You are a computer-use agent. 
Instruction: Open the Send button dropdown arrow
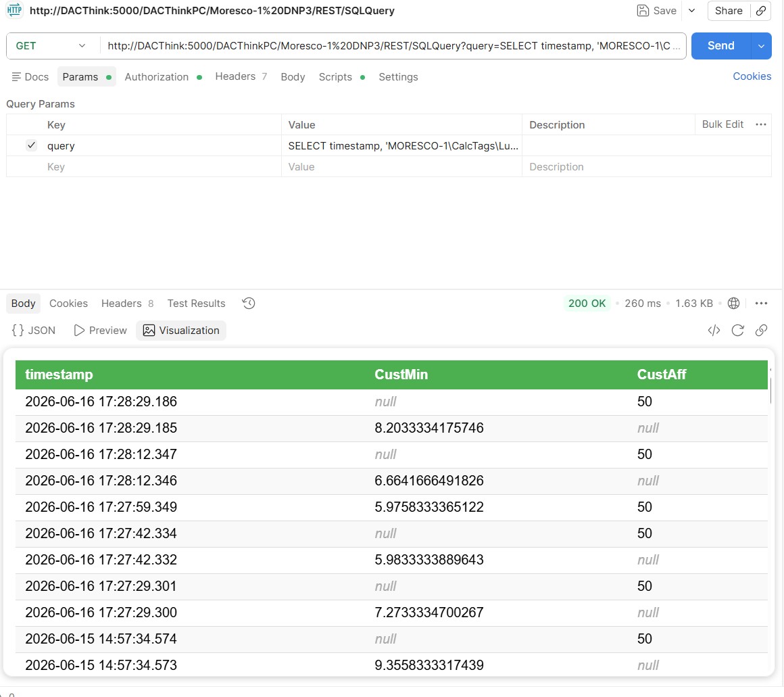coord(761,46)
